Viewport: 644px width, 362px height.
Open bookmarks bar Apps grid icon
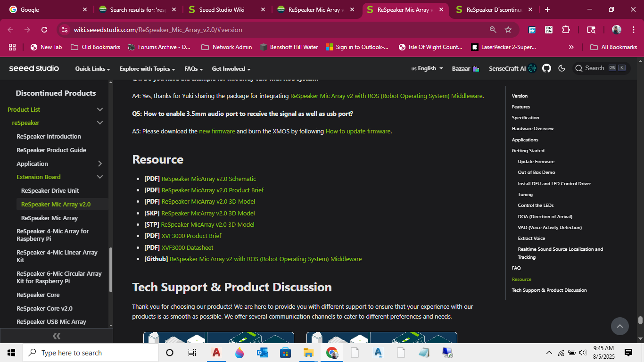point(12,47)
